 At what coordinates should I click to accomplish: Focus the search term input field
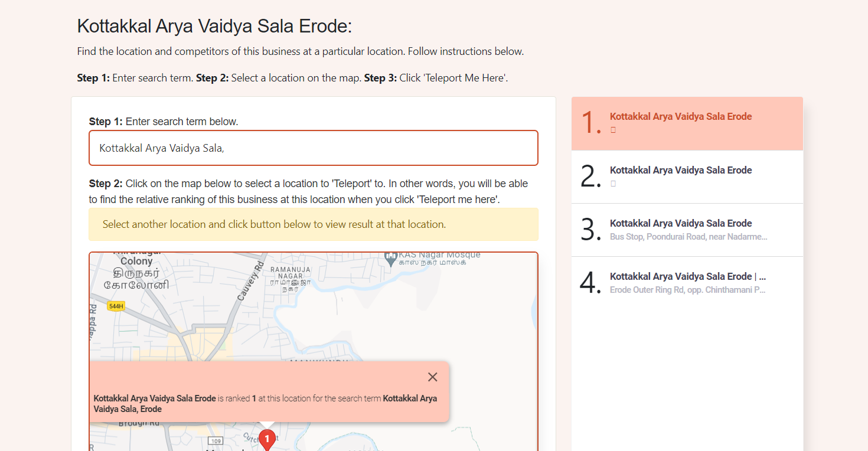coord(314,148)
